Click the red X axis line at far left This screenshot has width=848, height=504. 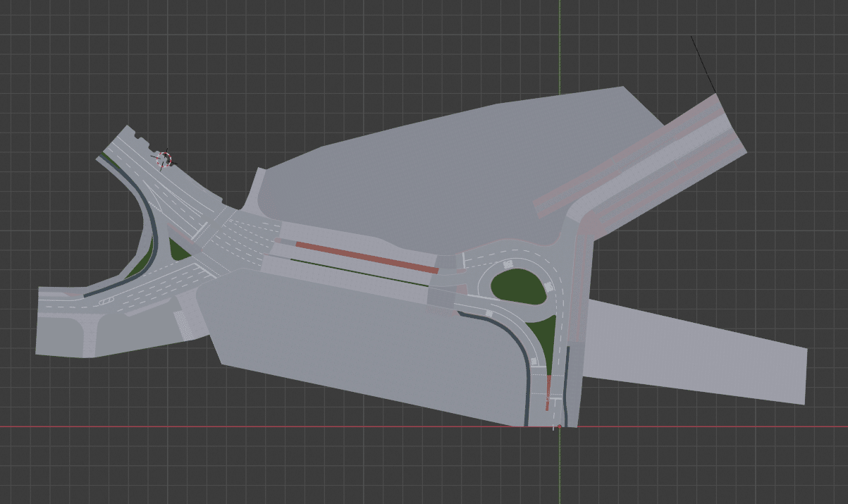click(x=70, y=426)
